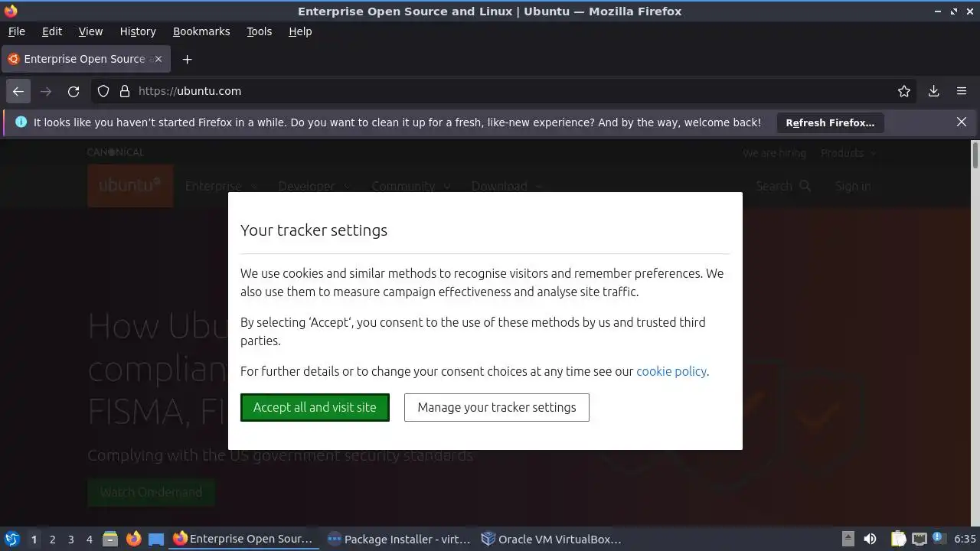
Task: Open the View menu
Action: pos(90,31)
